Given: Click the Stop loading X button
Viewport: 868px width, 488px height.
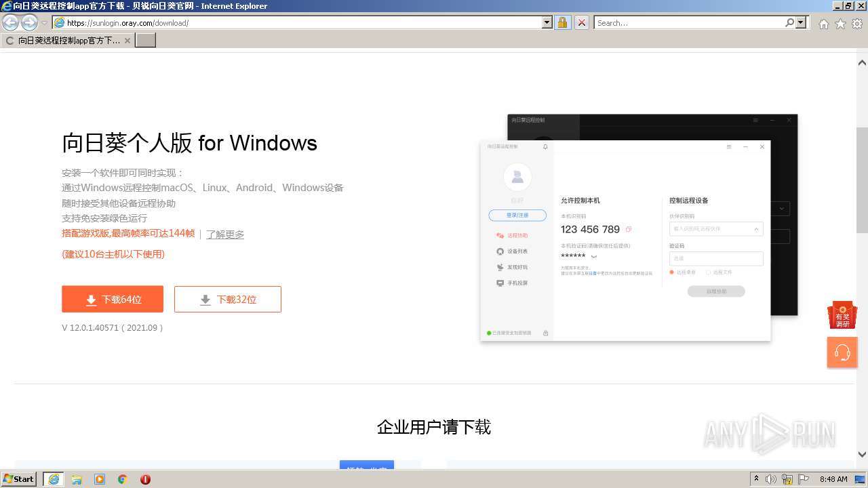Looking at the screenshot, I should click(x=582, y=22).
